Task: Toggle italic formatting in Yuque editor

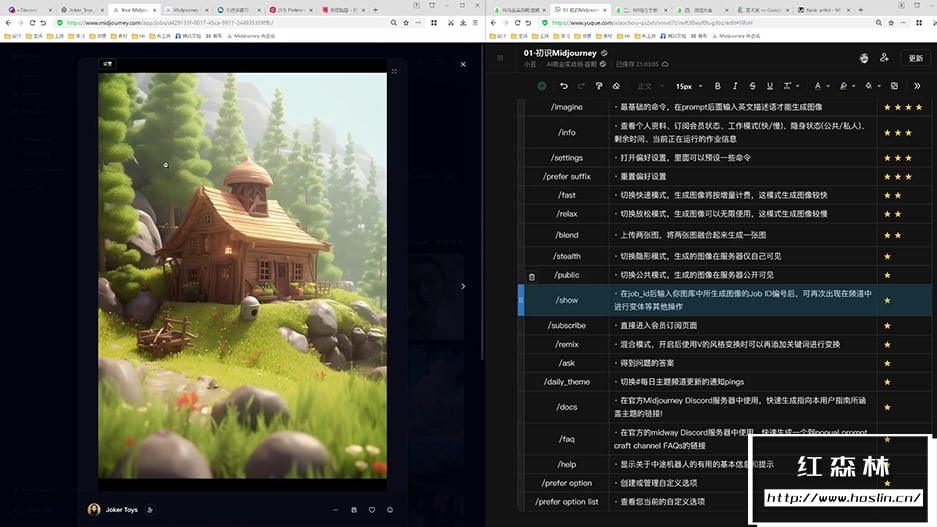Action: pos(735,86)
